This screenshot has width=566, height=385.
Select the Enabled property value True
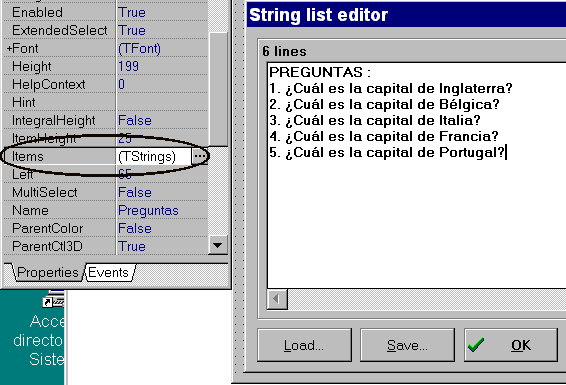coord(162,12)
